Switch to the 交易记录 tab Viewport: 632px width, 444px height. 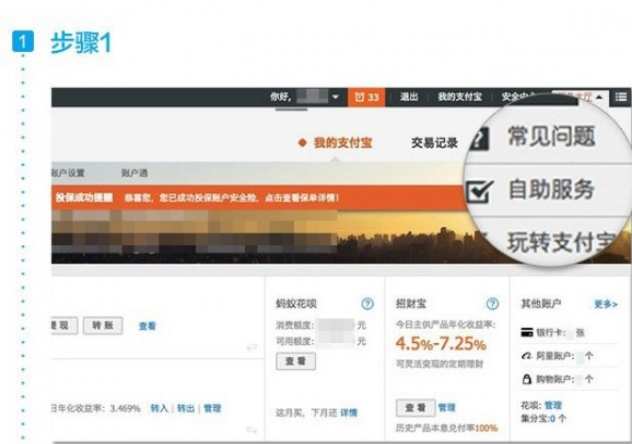coord(434,143)
